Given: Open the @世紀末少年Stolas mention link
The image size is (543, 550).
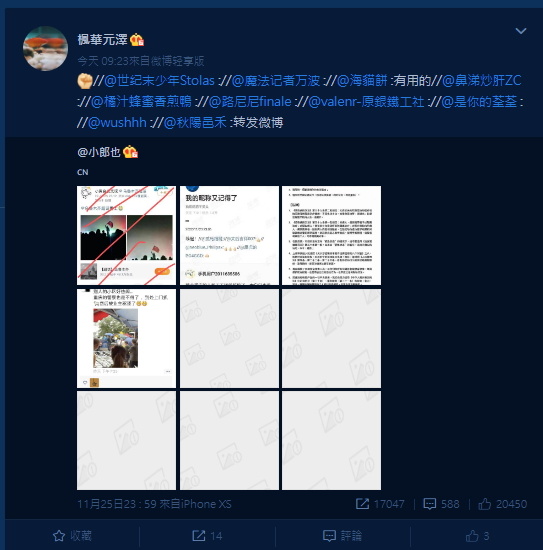Looking at the screenshot, I should pyautogui.click(x=159, y=81).
